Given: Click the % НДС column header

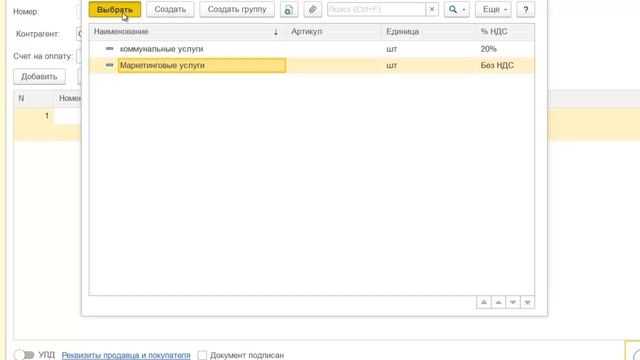Looking at the screenshot, I should pos(505,32).
